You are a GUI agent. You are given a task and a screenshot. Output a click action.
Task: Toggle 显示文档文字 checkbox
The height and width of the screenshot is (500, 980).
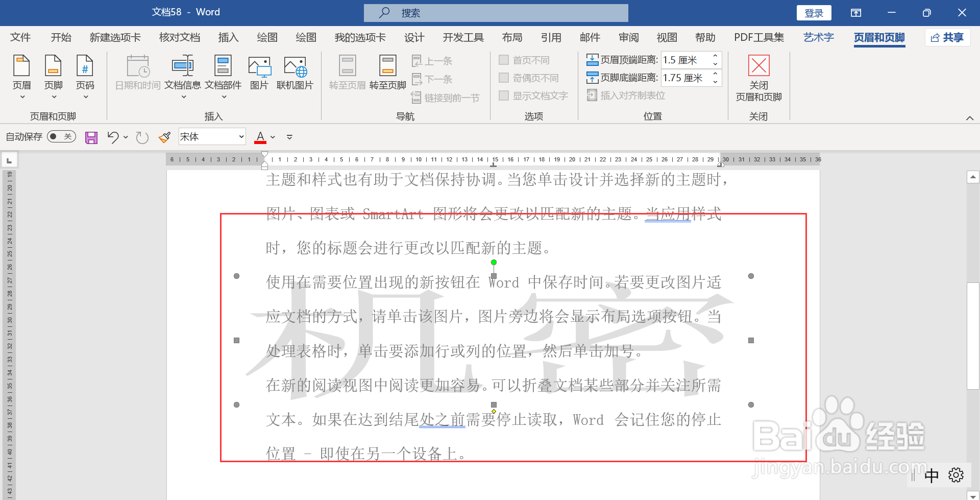coord(504,96)
